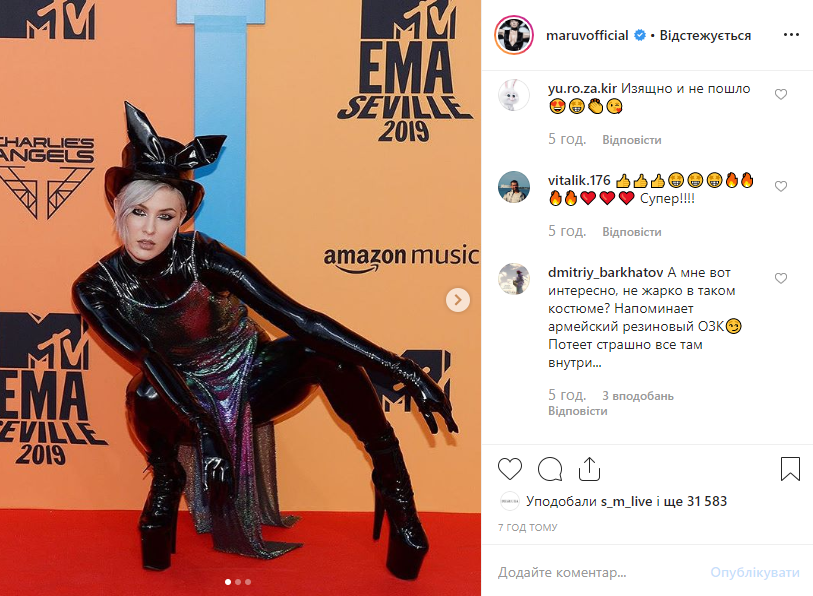Screen dimensions: 813x596
Task: Open the maruvofficial profile avatar
Action: [514, 35]
